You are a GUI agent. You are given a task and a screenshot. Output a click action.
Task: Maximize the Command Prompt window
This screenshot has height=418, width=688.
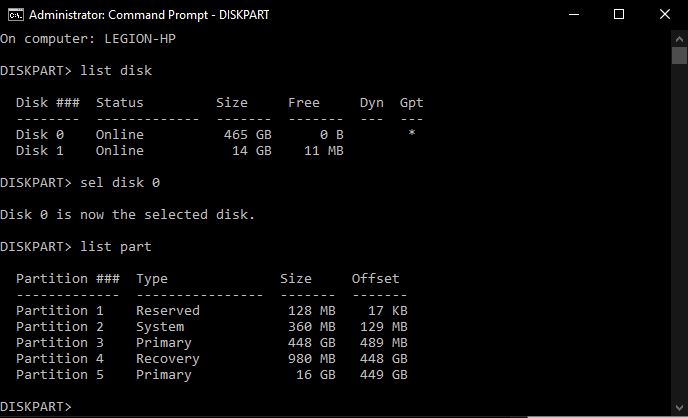click(x=619, y=14)
